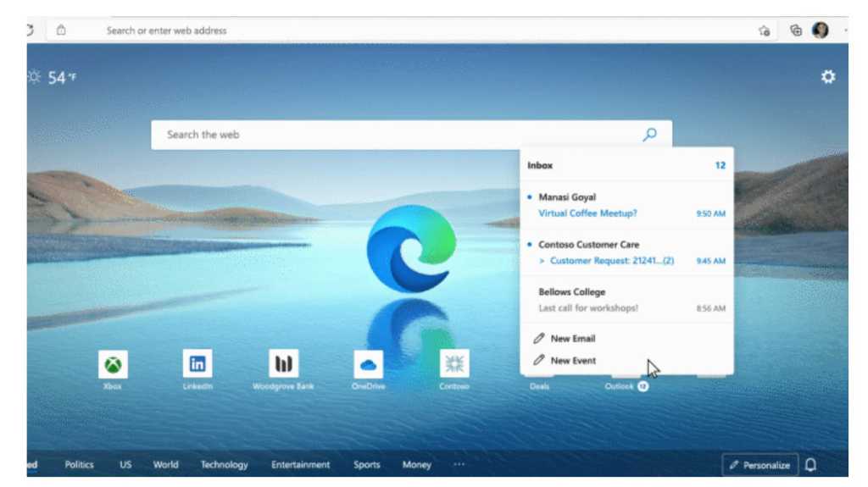Open the Customer Request: 21241 subject
The width and height of the screenshot is (868, 487).
coord(612,261)
